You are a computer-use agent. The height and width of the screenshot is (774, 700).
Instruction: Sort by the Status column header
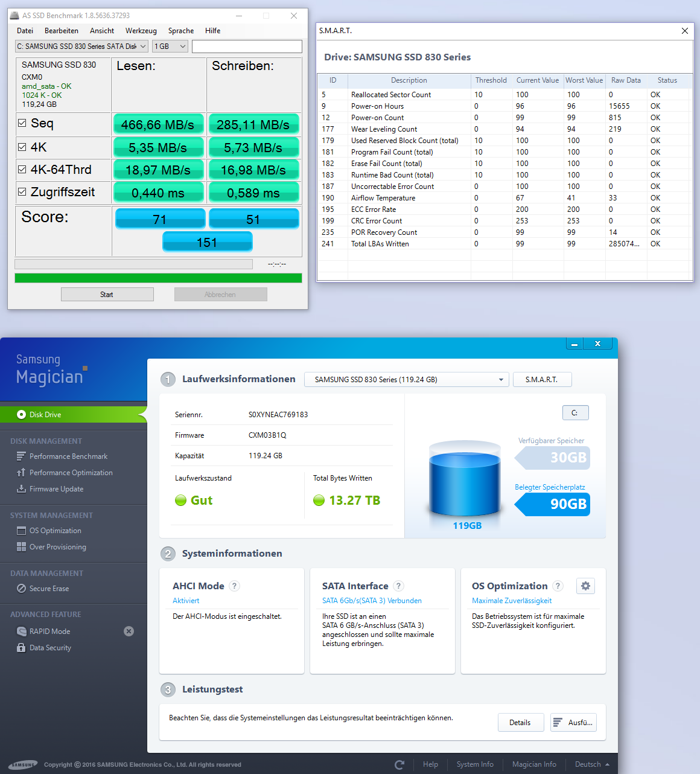667,80
